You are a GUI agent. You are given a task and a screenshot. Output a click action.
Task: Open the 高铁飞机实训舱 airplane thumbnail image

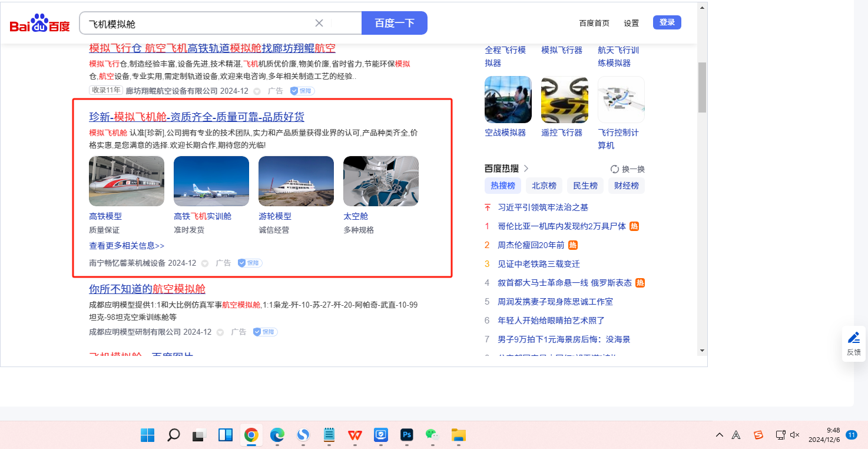(211, 181)
